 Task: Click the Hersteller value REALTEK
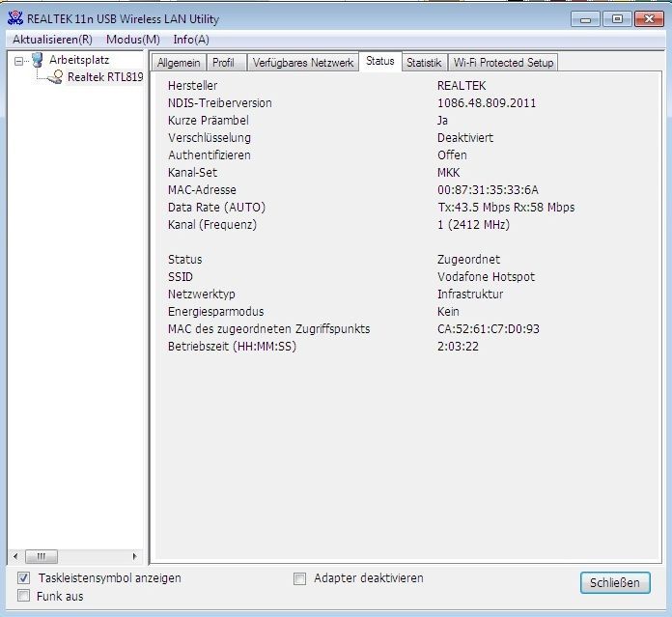pyautogui.click(x=462, y=86)
